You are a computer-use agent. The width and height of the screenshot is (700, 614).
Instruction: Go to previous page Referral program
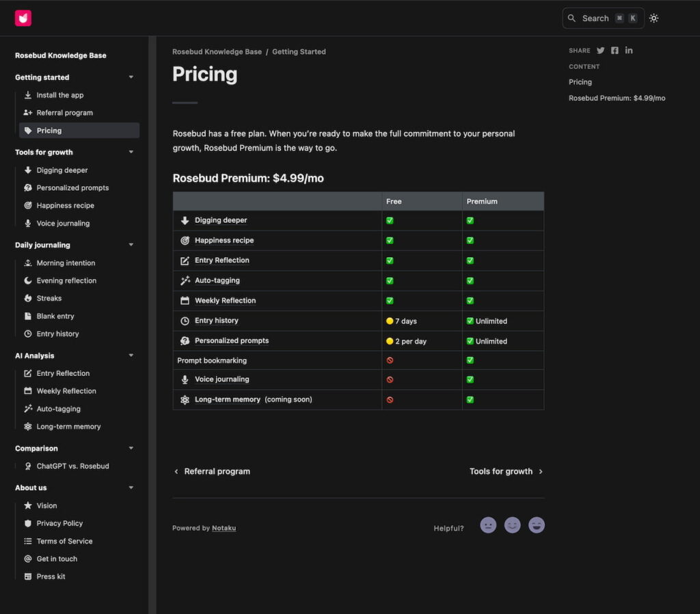(x=212, y=472)
